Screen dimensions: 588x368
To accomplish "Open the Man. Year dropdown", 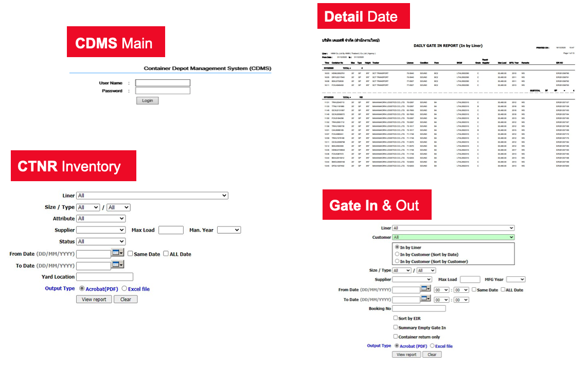I will point(229,230).
